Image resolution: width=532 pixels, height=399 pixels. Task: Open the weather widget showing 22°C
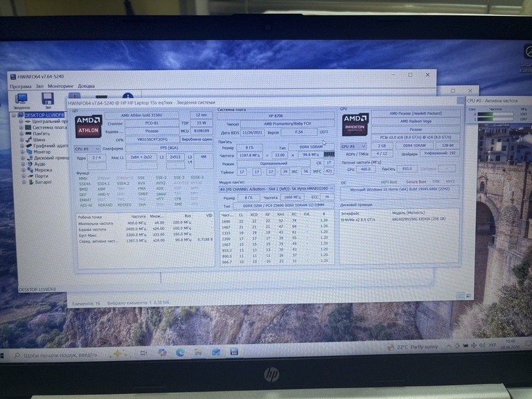(412, 347)
